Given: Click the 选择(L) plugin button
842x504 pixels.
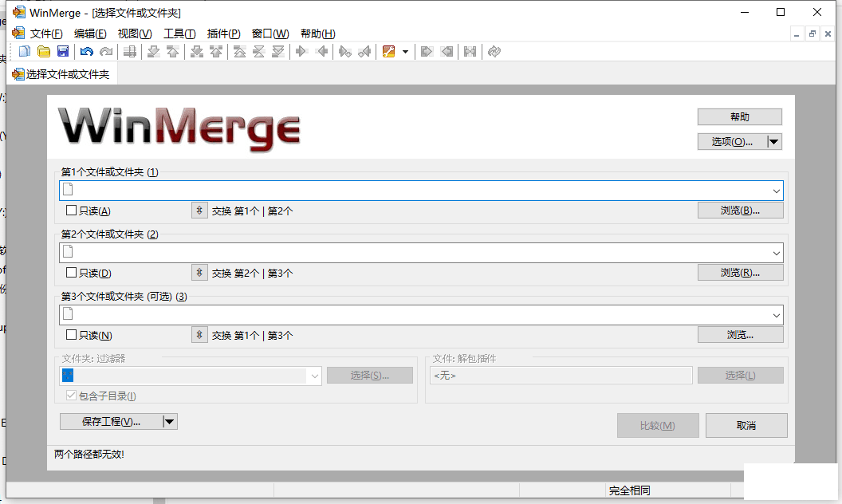Looking at the screenshot, I should coord(740,375).
